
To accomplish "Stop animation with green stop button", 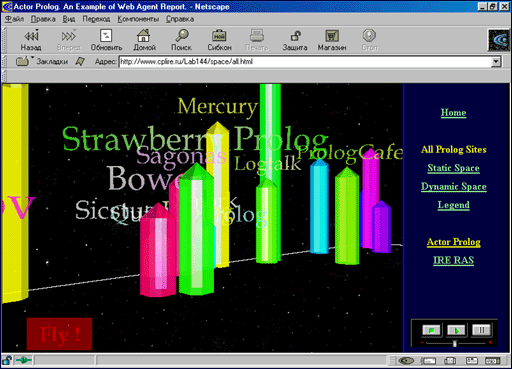I will (432, 330).
